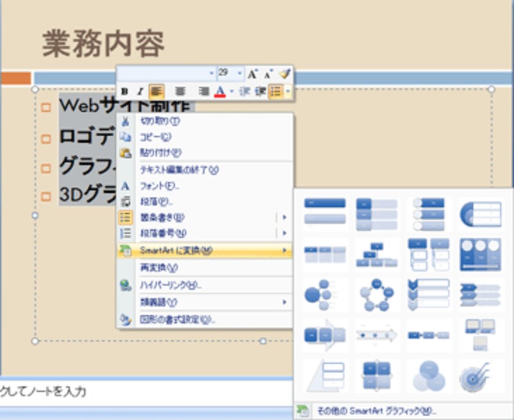Image resolution: width=514 pixels, height=420 pixels.
Task: Pick the Vertical Arrow List SmartArt layout
Action: (x=480, y=295)
